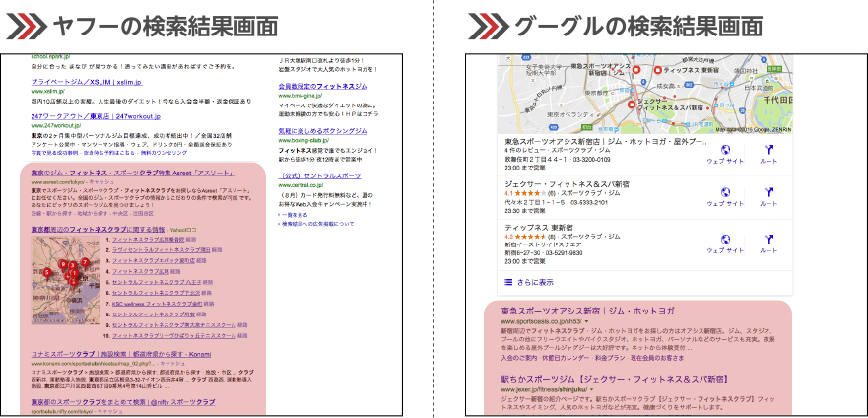868x418 pixels.
Task: Click the 写真で見る成功事例 sublink
Action: click(x=55, y=152)
